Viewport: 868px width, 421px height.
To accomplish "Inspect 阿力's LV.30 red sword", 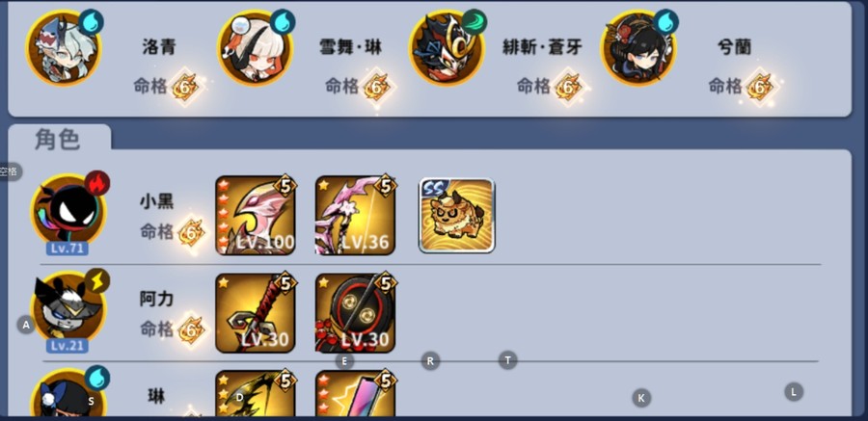I will [256, 312].
